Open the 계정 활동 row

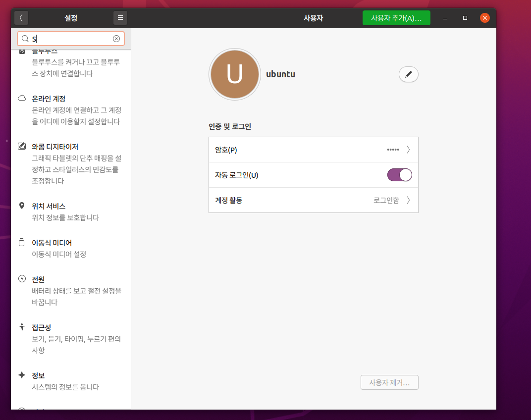tap(313, 200)
